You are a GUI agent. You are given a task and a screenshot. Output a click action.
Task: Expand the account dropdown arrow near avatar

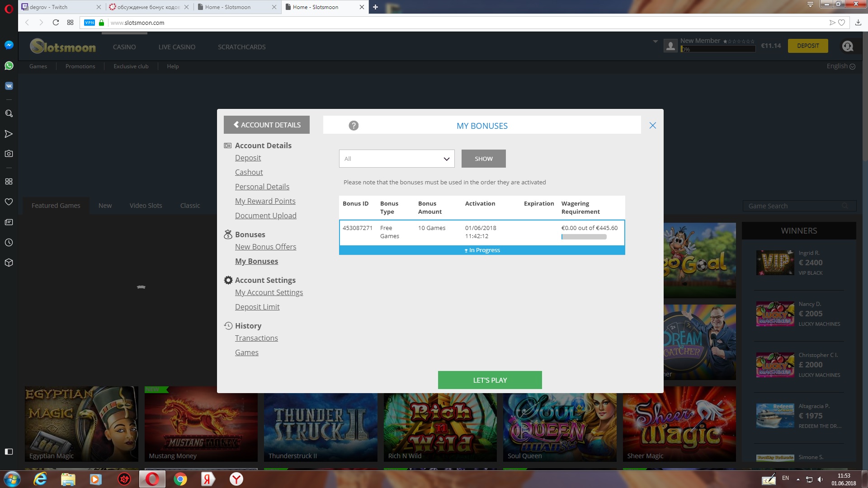(x=655, y=42)
